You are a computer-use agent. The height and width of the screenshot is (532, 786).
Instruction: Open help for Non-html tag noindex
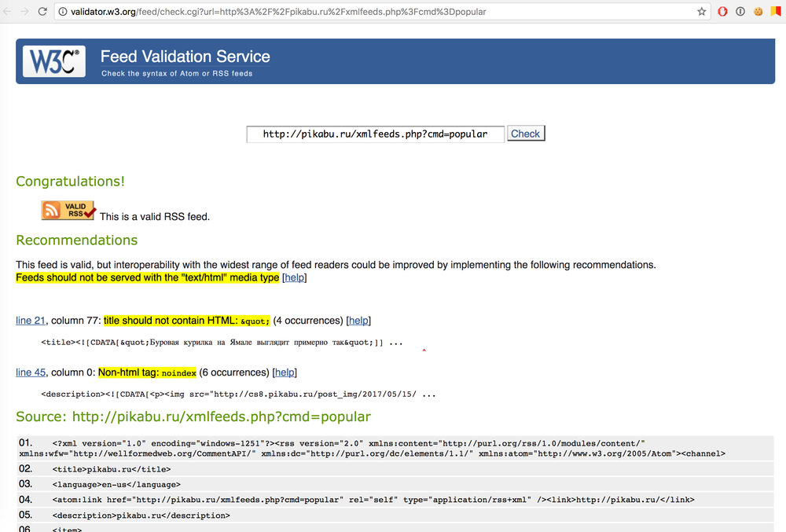(285, 372)
